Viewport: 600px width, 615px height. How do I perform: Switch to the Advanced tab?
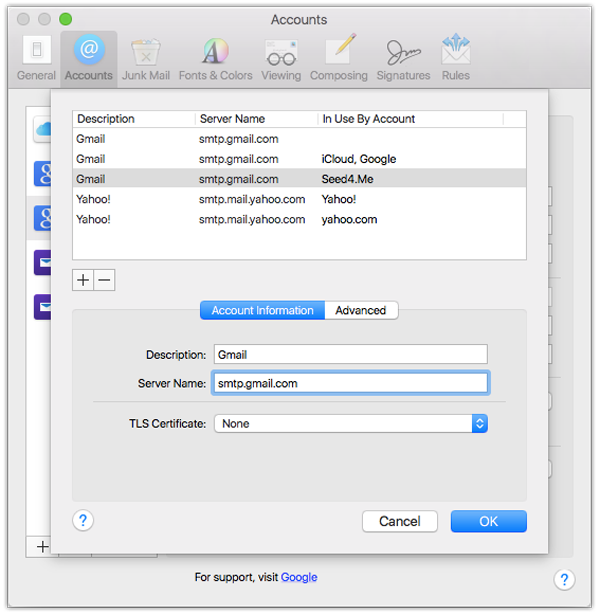pos(361,310)
